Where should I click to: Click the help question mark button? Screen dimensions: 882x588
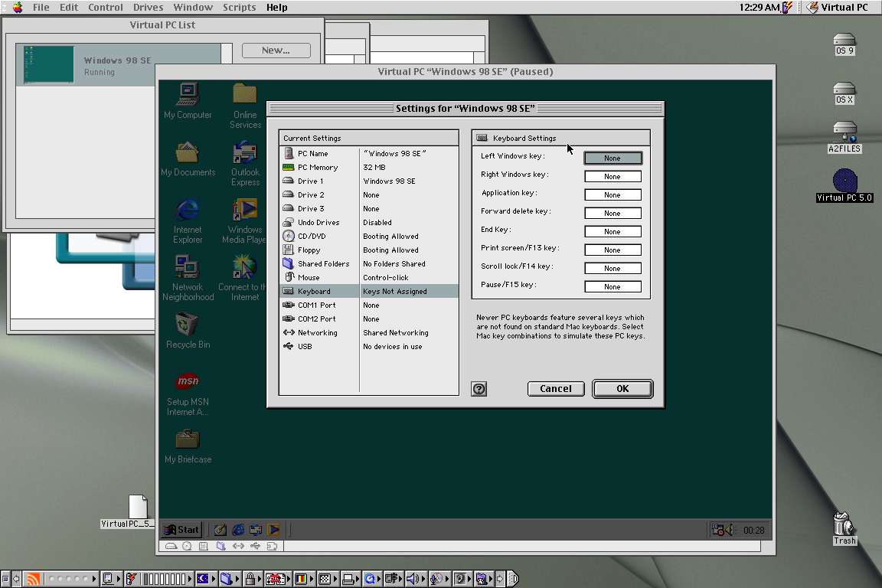tap(479, 389)
